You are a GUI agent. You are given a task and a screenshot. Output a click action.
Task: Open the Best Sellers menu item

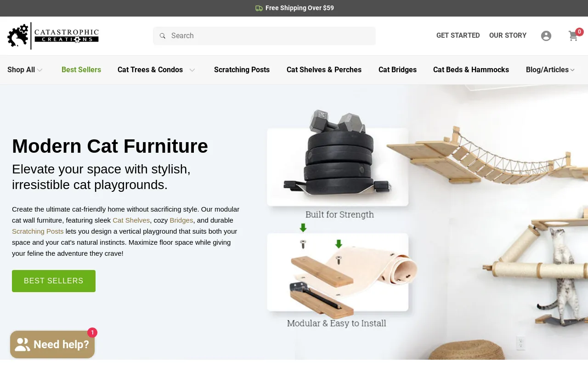[x=81, y=70]
